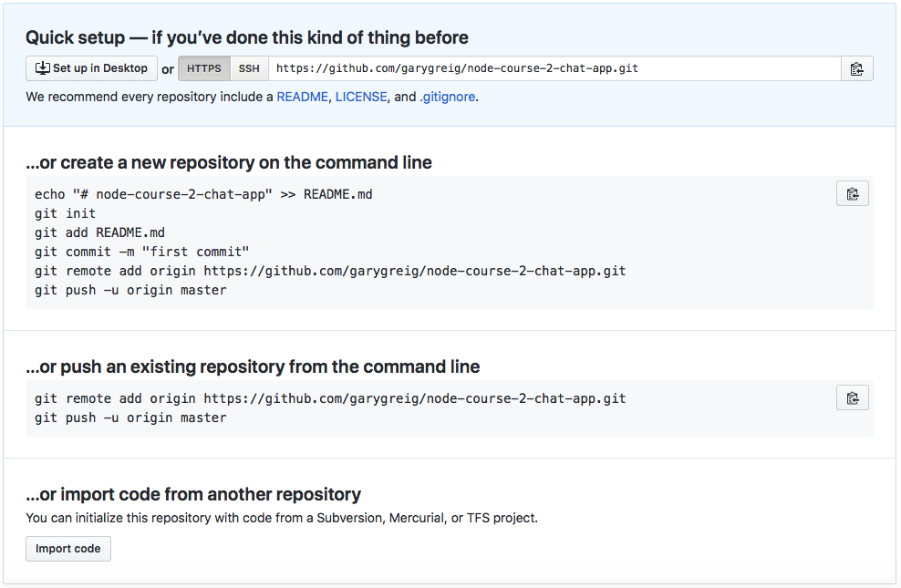Click the 'git init' command line
The width and height of the screenshot is (901, 588).
click(x=66, y=213)
